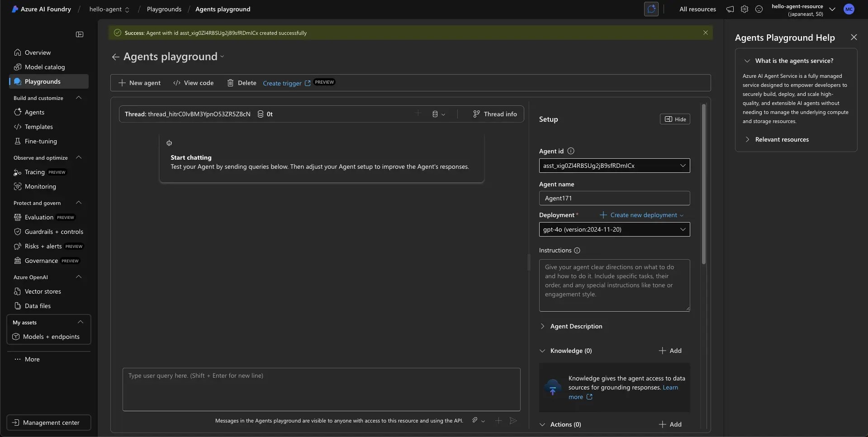Click the Instructions info icon
The width and height of the screenshot is (868, 437).
[577, 250]
